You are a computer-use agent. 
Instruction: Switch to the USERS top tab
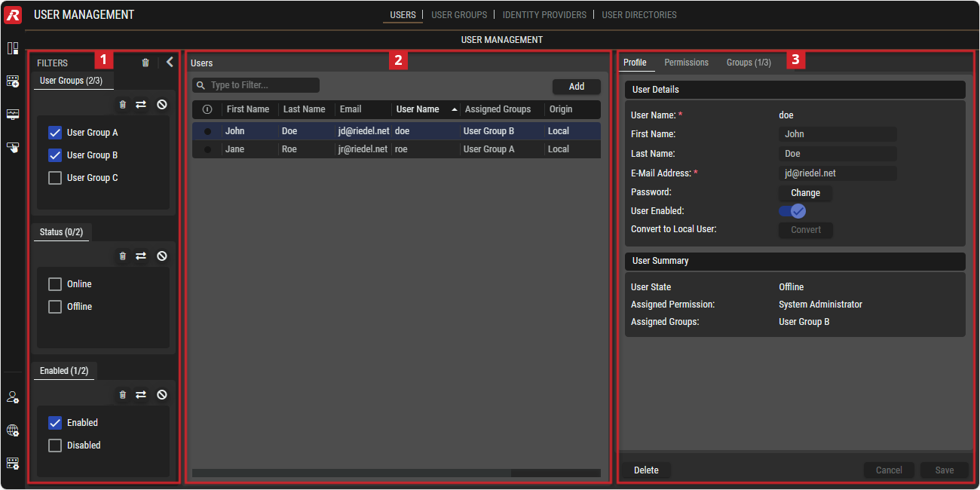click(x=403, y=15)
